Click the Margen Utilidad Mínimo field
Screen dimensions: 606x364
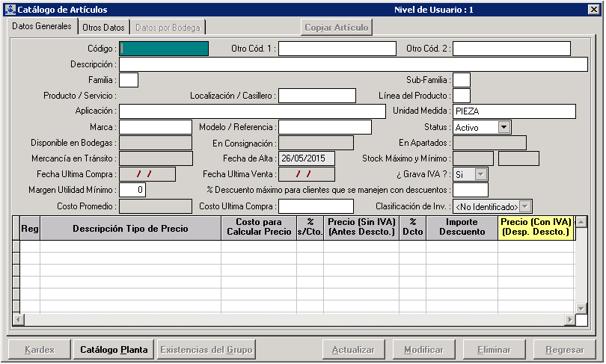pyautogui.click(x=132, y=190)
